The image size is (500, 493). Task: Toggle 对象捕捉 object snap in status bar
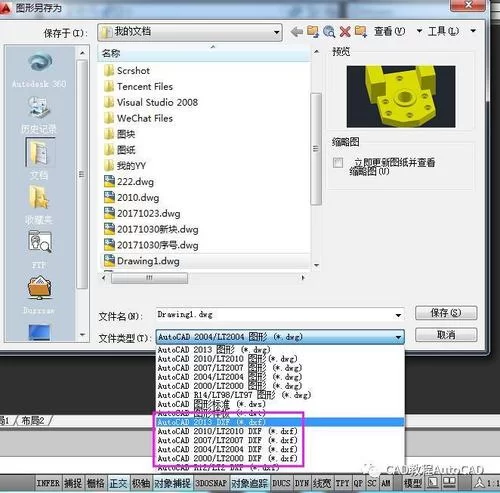pyautogui.click(x=172, y=483)
